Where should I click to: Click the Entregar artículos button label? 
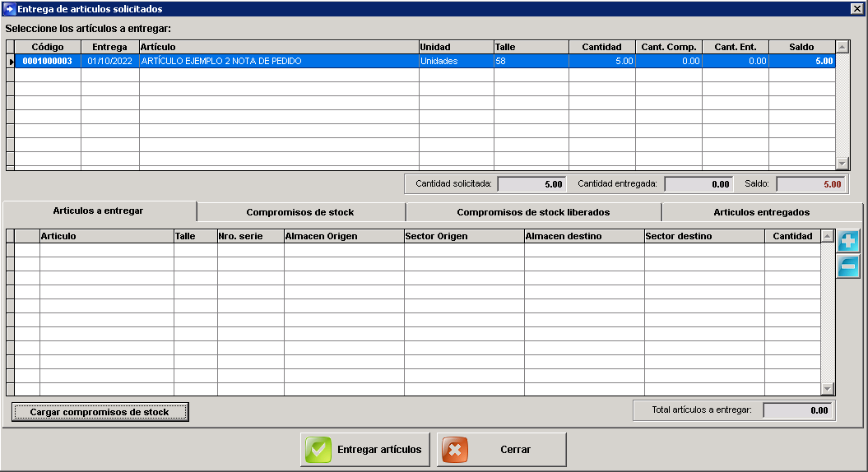click(379, 450)
